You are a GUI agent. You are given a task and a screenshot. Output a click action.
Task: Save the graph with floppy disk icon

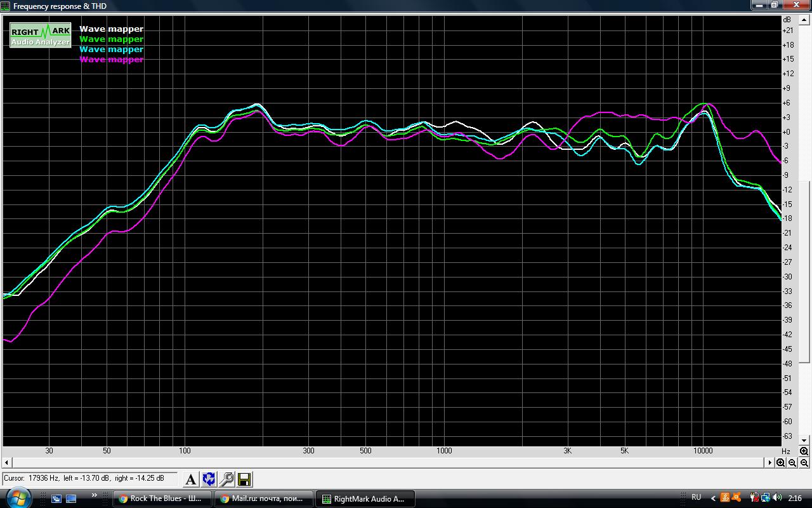tap(244, 479)
